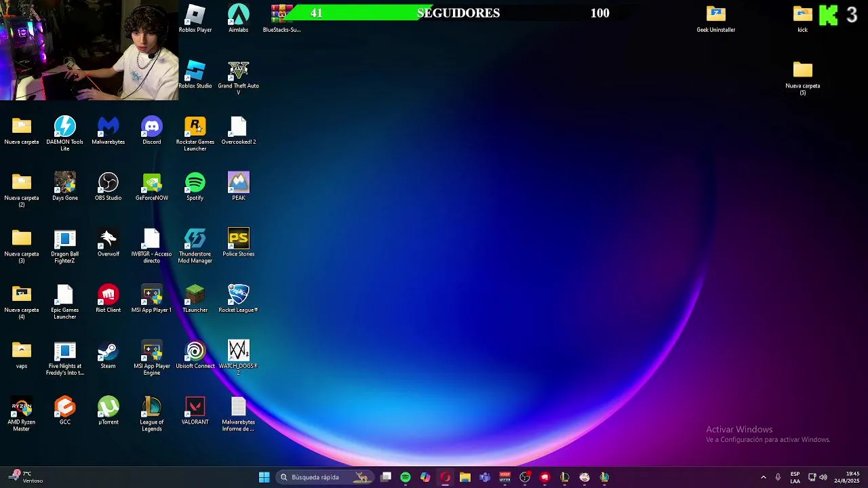Switch to Opera GX on the taskbar
The width and height of the screenshot is (868, 488).
tap(445, 477)
